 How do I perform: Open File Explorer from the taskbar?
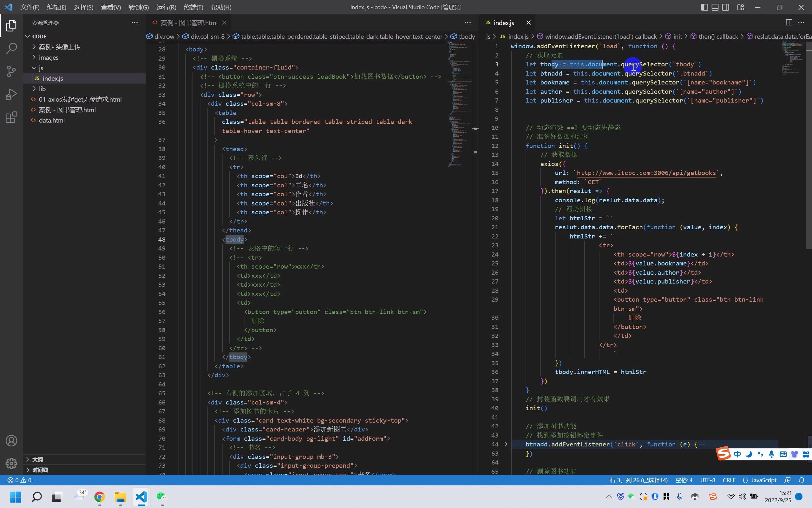coord(121,497)
